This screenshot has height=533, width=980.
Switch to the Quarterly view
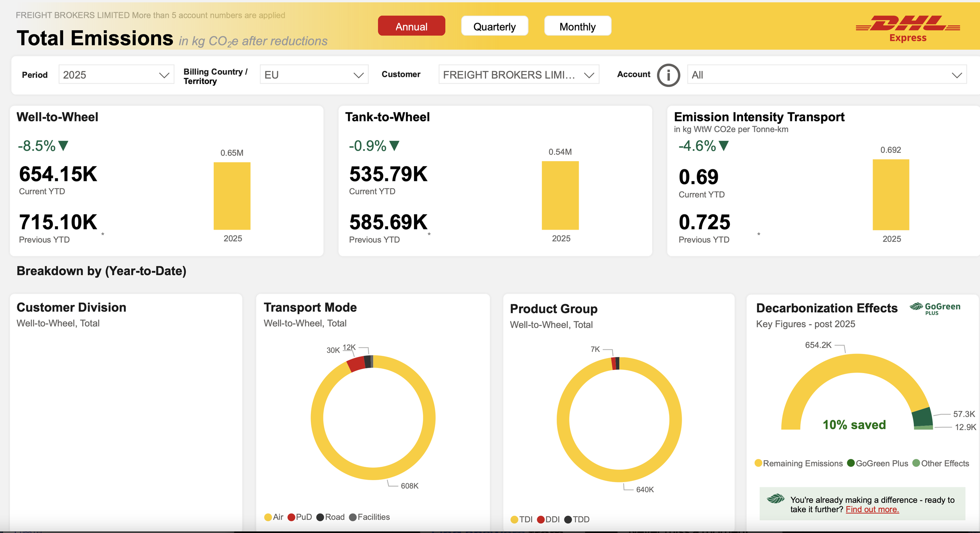(495, 26)
